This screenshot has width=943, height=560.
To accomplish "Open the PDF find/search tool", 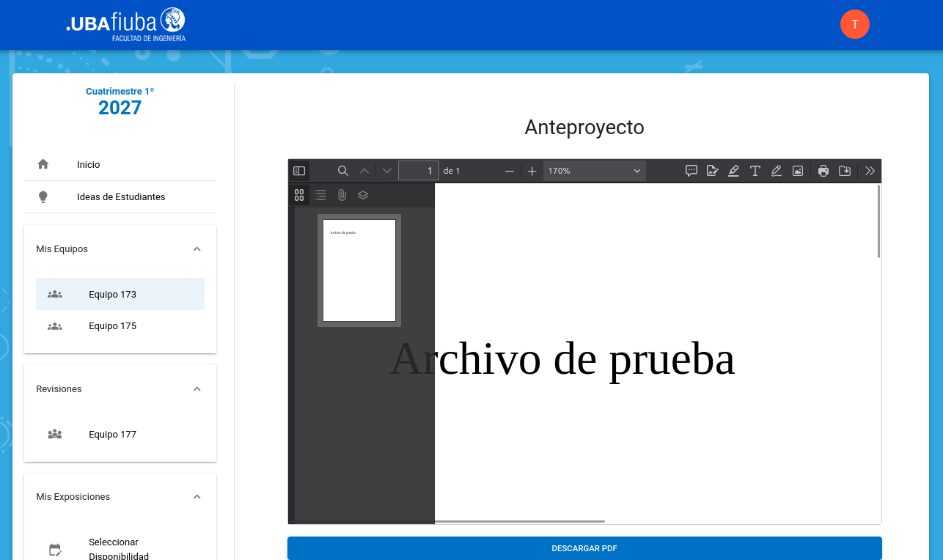I will (x=342, y=171).
